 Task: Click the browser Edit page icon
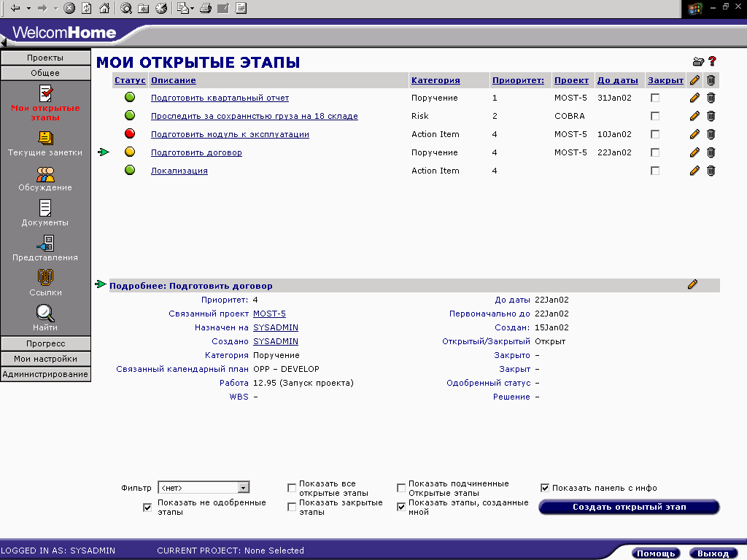coord(223,8)
